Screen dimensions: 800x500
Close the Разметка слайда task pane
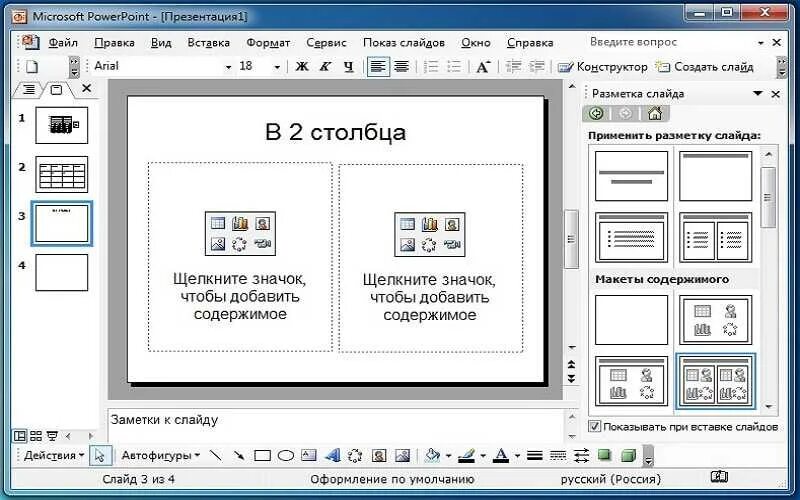[x=776, y=94]
